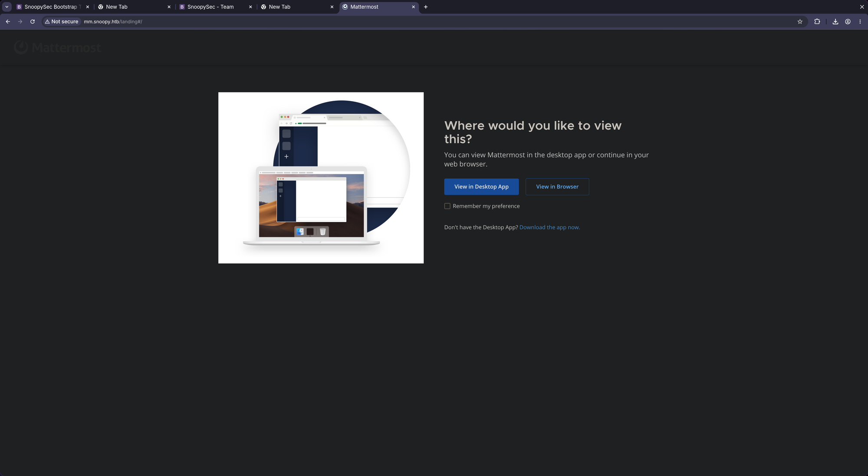Open the tab search dropdown arrow

click(7, 7)
